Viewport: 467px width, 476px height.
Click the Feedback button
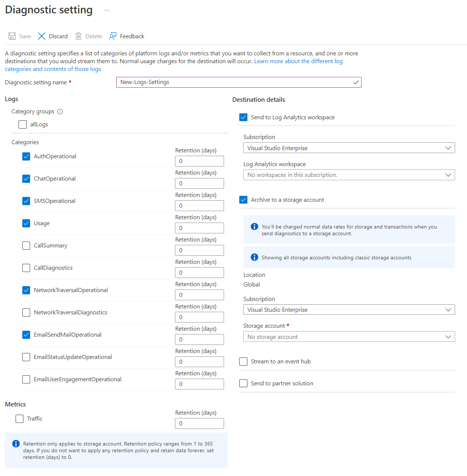click(x=127, y=36)
